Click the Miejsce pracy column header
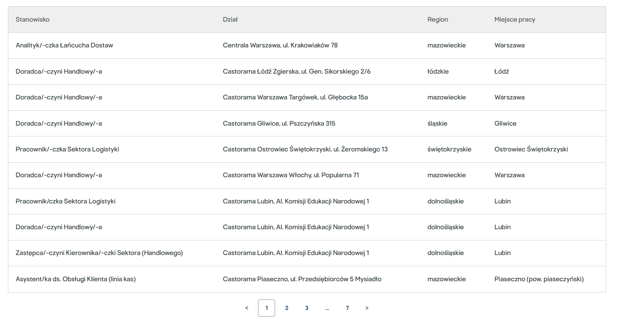The width and height of the screenshot is (644, 317). coord(514,20)
